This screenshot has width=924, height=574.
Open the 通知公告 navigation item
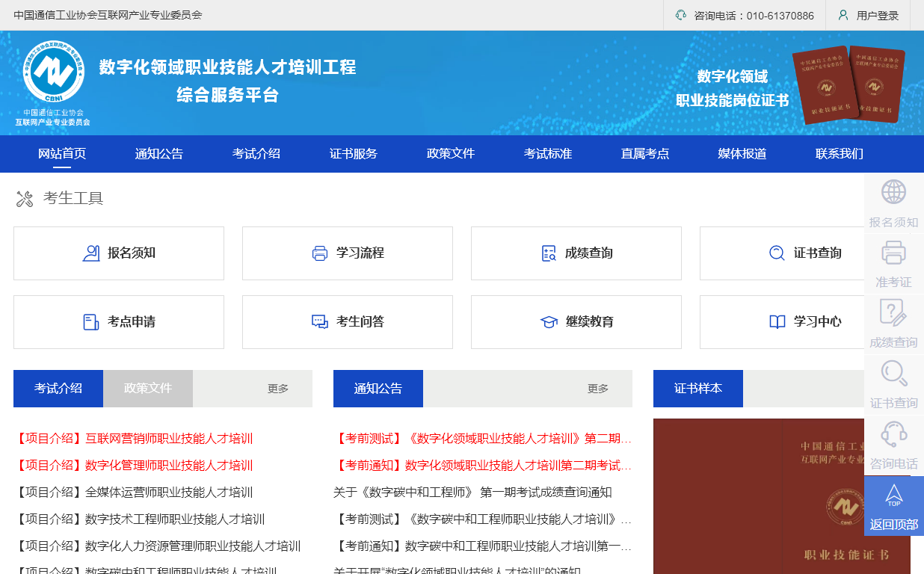point(159,154)
